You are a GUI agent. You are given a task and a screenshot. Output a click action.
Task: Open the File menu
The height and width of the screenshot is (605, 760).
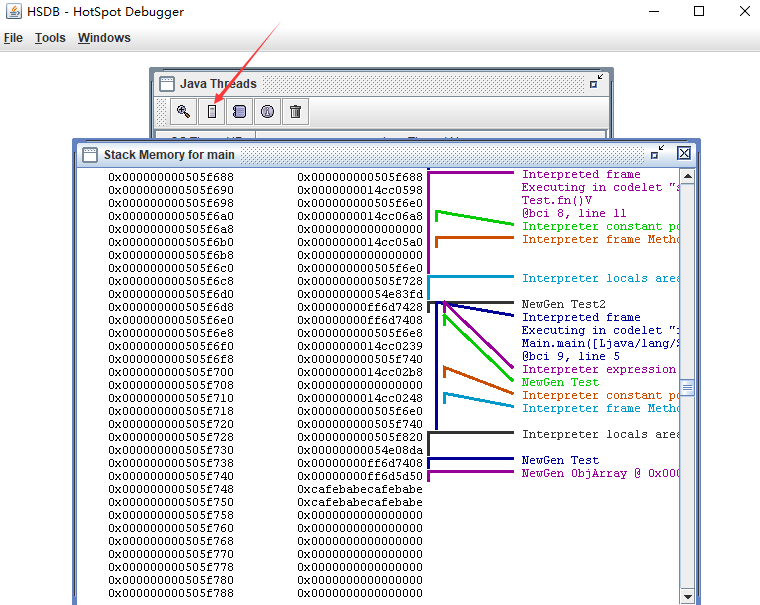[x=13, y=38]
